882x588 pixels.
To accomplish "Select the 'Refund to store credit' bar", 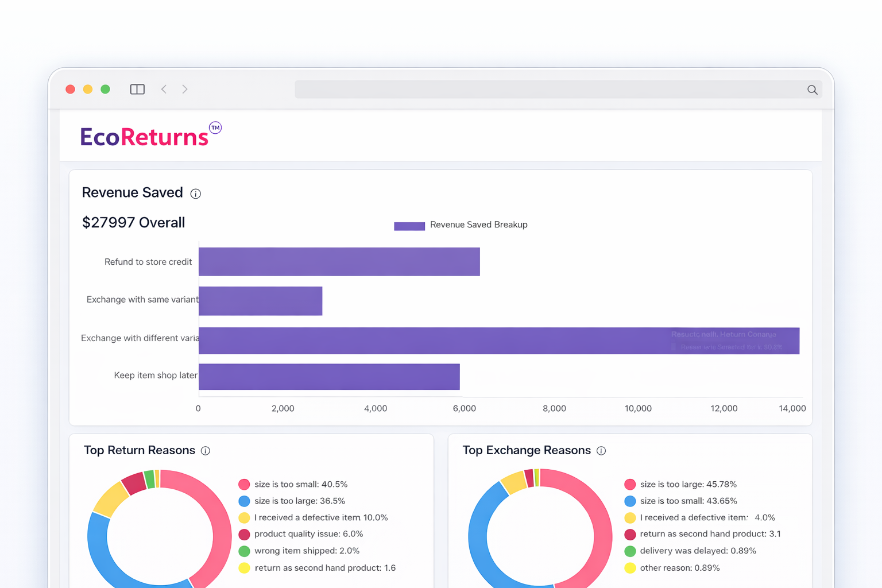I will [x=339, y=261].
